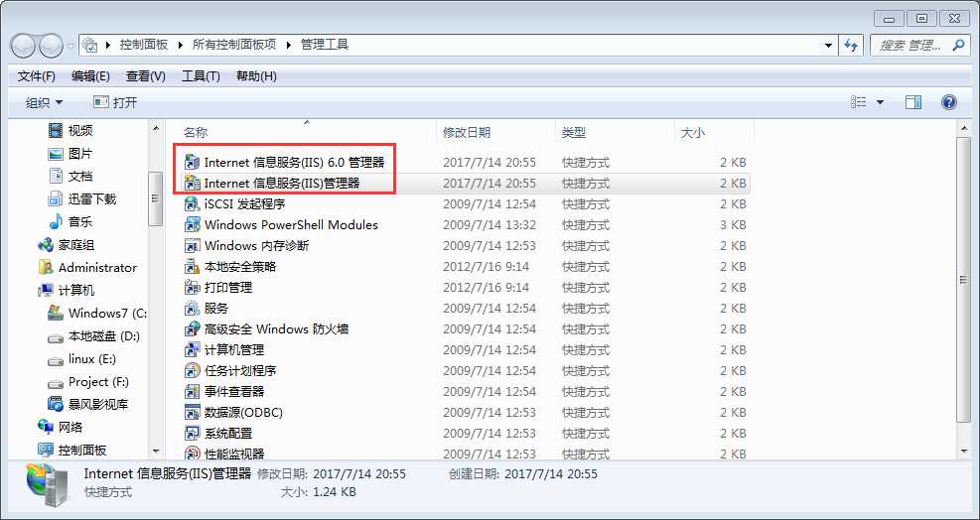This screenshot has width=980, height=520.
Task: Select the 事件查看器 icon
Action: [192, 392]
